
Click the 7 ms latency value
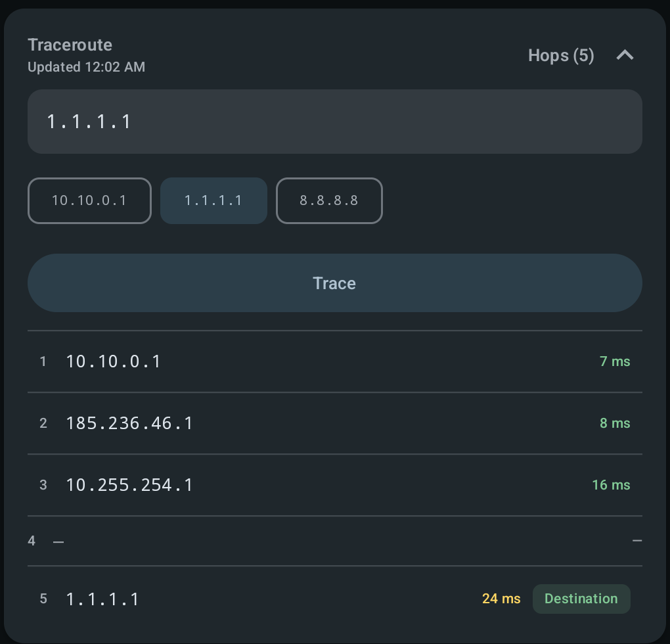click(615, 361)
